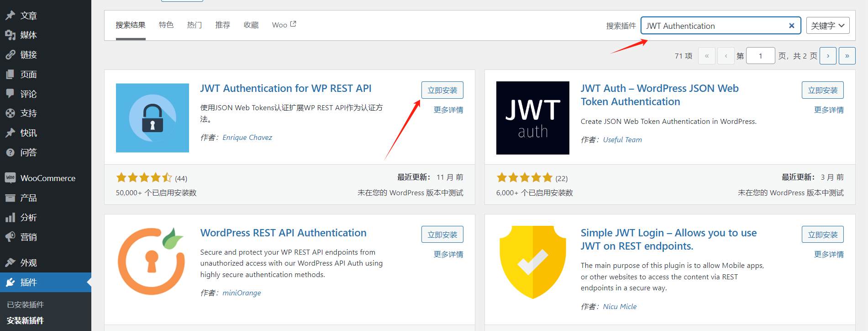Switch to the 推荐 tab
This screenshot has width=868, height=331.
click(223, 25)
